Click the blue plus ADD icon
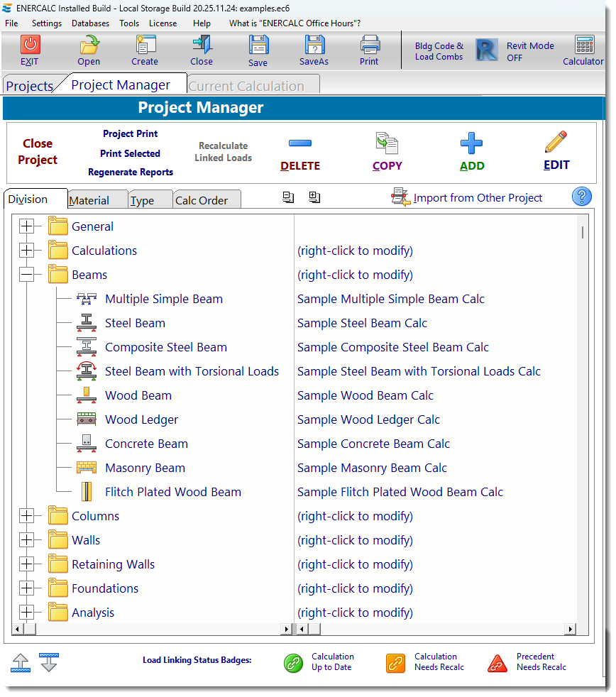The image size is (616, 697). pyautogui.click(x=471, y=144)
